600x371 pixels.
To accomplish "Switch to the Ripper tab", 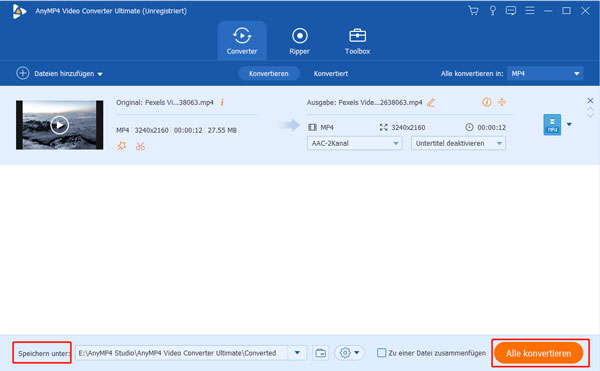I will pyautogui.click(x=299, y=41).
